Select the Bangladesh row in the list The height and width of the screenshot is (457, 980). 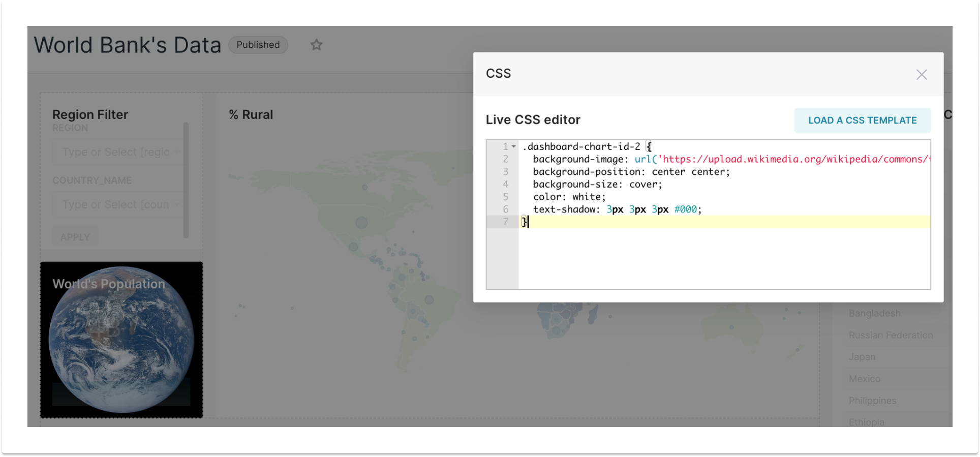pos(874,313)
